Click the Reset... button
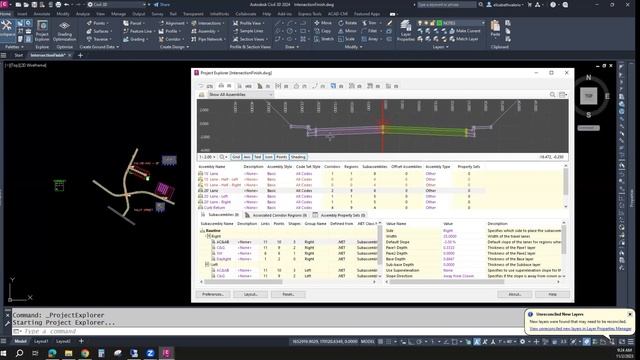640x360 pixels. click(288, 294)
